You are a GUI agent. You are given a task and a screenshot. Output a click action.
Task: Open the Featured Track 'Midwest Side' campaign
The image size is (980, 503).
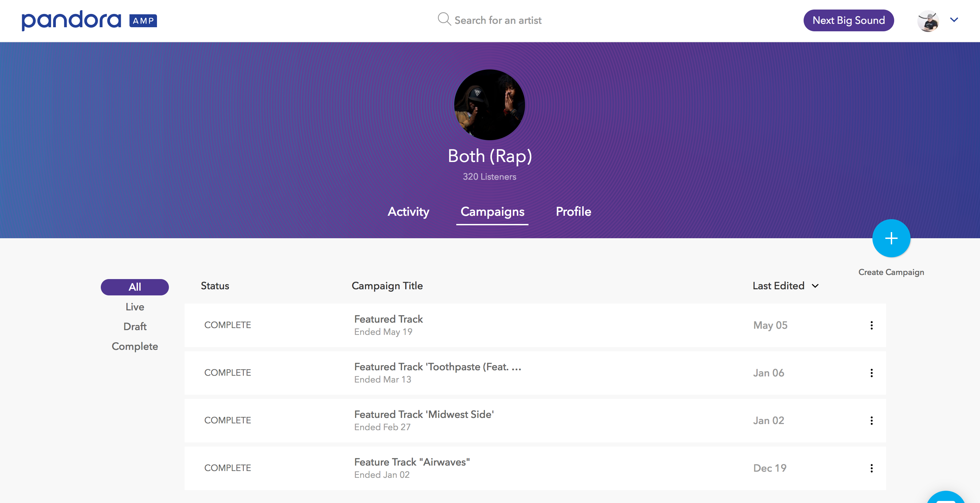[x=424, y=415]
